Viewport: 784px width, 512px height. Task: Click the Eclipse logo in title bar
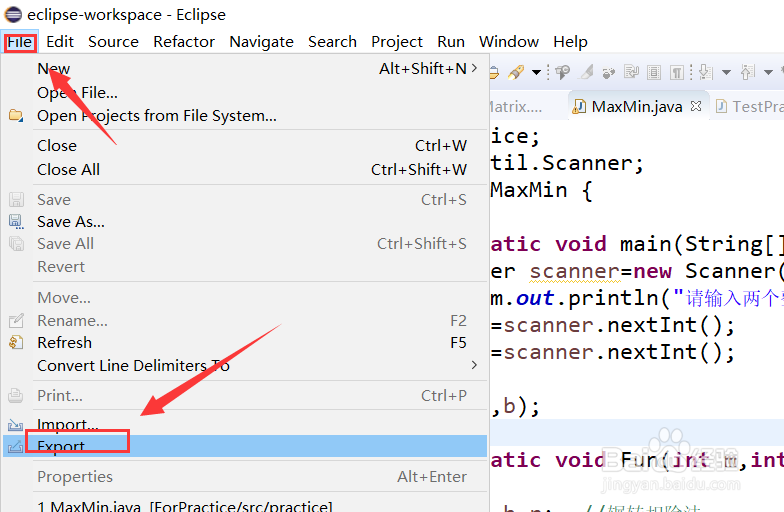tap(13, 15)
